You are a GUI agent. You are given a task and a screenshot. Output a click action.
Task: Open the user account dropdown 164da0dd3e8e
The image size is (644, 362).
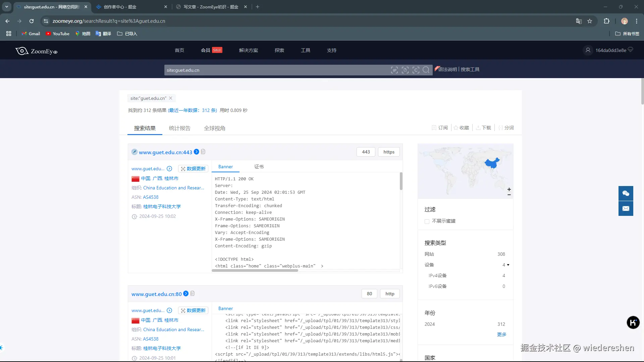(x=610, y=50)
